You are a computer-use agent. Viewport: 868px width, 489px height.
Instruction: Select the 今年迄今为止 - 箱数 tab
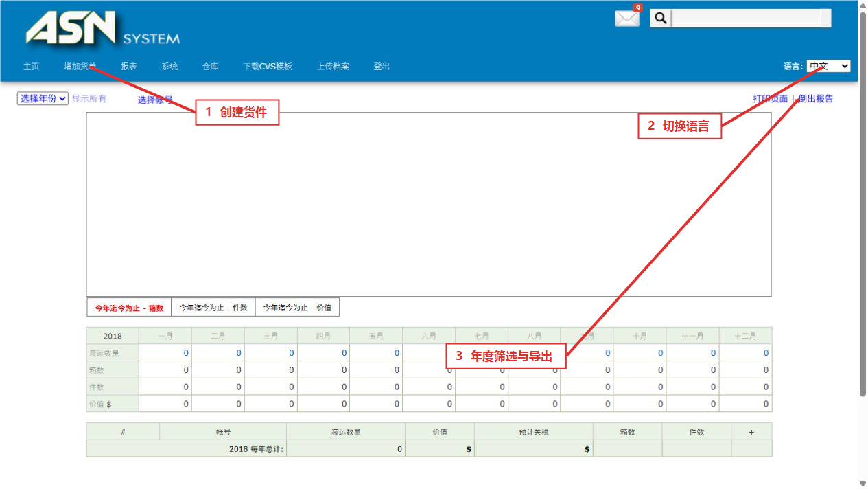point(129,308)
